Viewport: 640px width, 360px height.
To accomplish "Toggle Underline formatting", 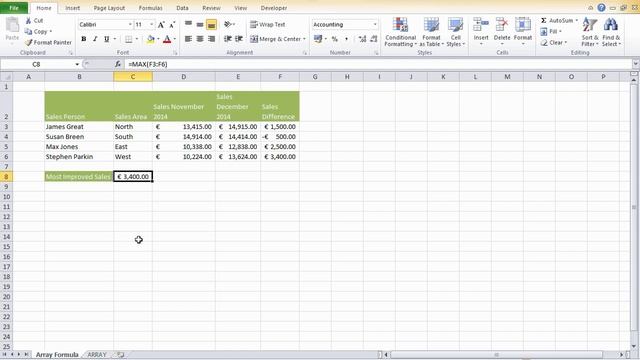I will [x=107, y=39].
